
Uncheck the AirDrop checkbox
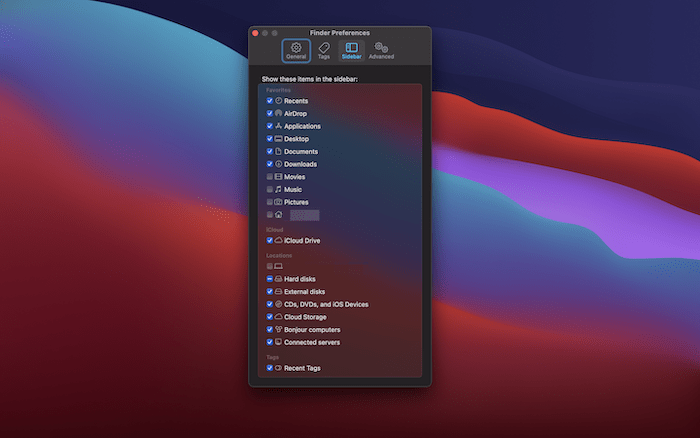click(270, 113)
